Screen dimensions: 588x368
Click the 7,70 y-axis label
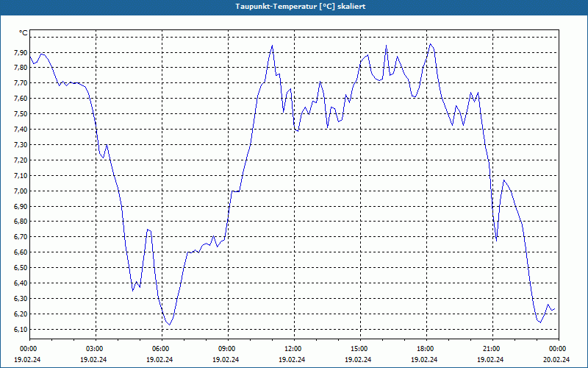tap(21, 83)
